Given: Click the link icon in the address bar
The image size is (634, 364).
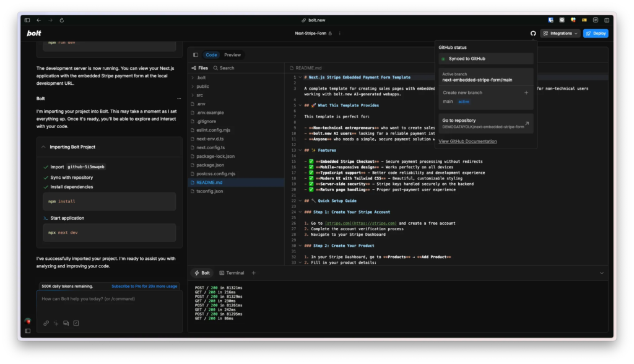Looking at the screenshot, I should pyautogui.click(x=303, y=20).
